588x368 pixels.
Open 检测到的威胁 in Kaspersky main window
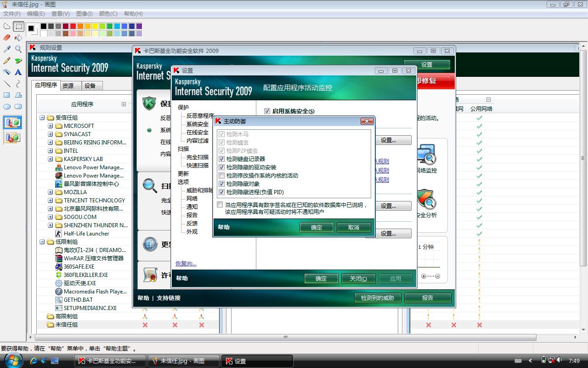coord(378,298)
